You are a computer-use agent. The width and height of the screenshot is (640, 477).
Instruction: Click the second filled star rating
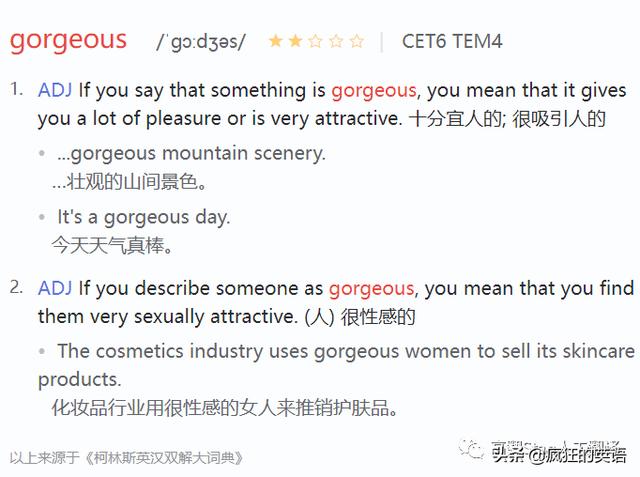click(x=296, y=41)
